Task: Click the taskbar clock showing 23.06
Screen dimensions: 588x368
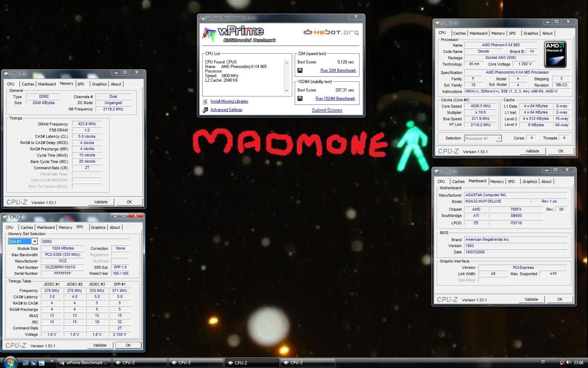Action: (578, 362)
